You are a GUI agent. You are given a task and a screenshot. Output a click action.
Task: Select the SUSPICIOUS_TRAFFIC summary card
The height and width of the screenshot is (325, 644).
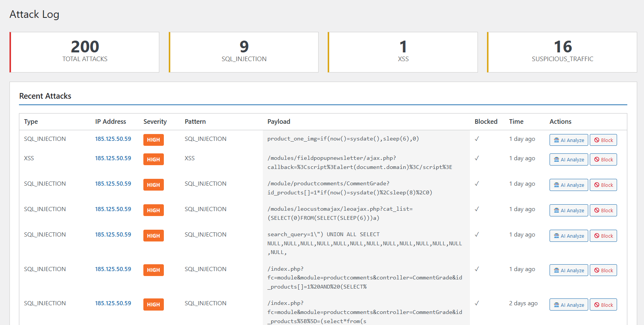tap(562, 52)
